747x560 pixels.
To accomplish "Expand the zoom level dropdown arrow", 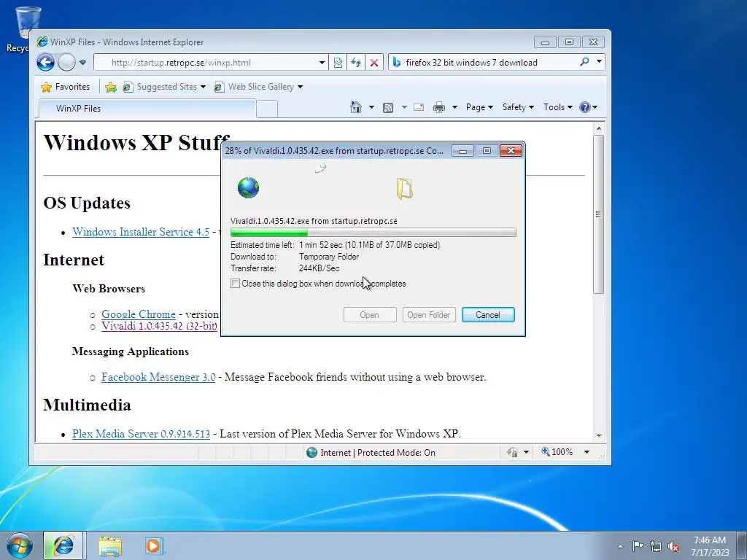I will (x=587, y=452).
